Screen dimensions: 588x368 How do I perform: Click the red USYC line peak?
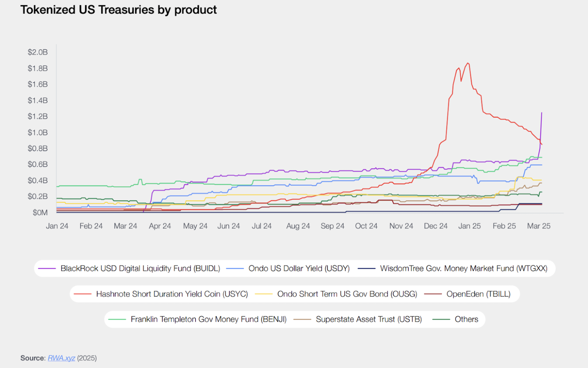pos(468,63)
